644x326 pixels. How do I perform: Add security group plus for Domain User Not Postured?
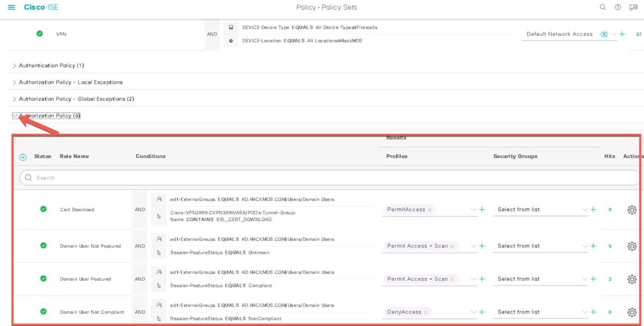pyautogui.click(x=593, y=246)
